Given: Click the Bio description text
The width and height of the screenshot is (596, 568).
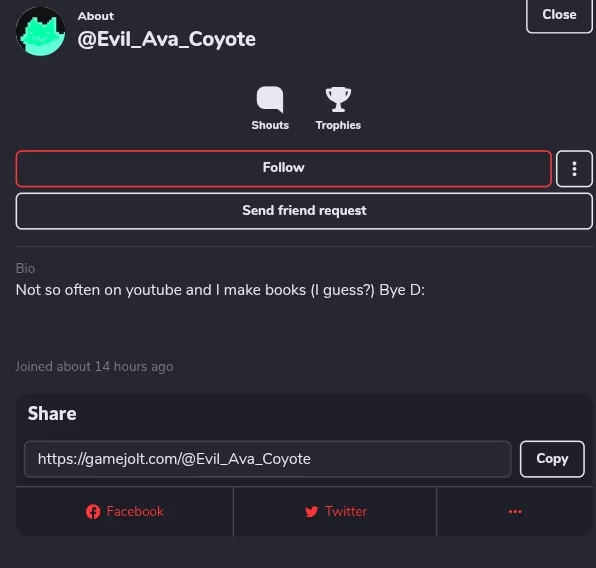Looking at the screenshot, I should [x=220, y=290].
